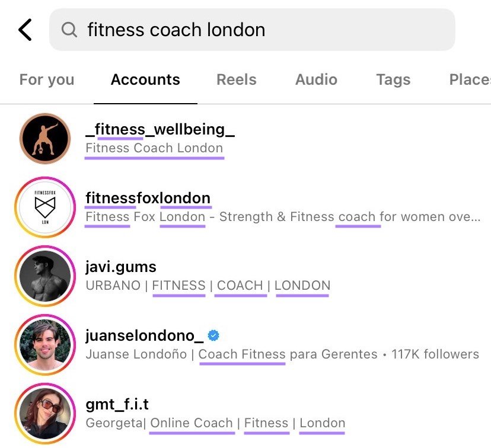Tap the blue verified badge next to juanselondono_
491x448 pixels.
click(x=213, y=335)
